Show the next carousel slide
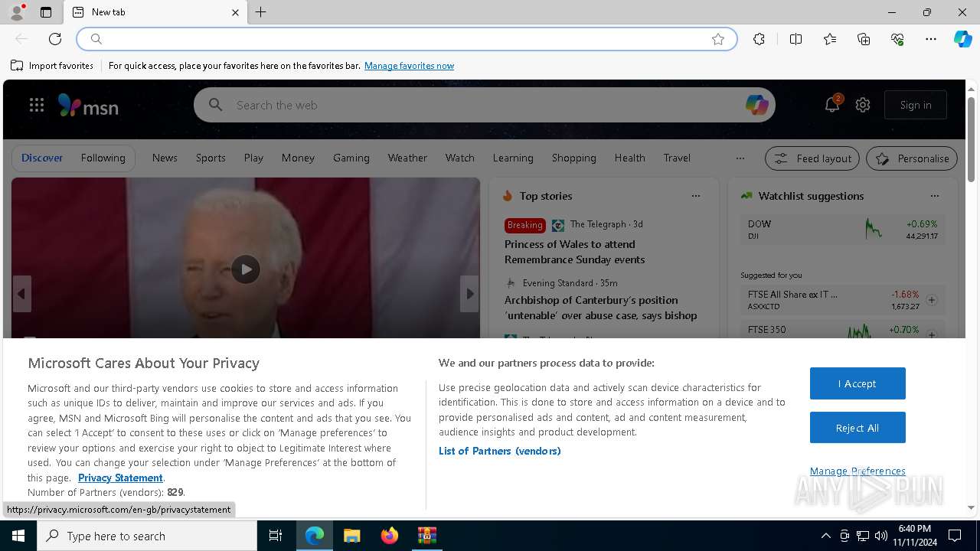 (x=469, y=294)
